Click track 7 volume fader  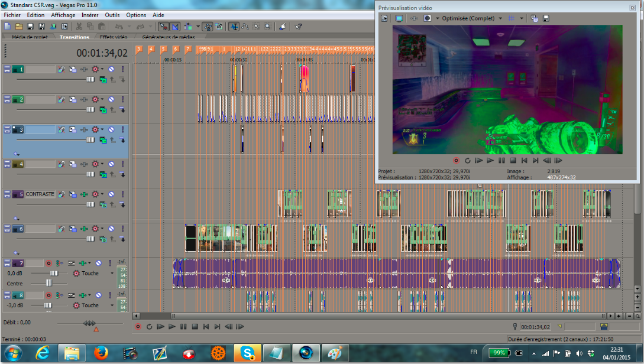54,274
